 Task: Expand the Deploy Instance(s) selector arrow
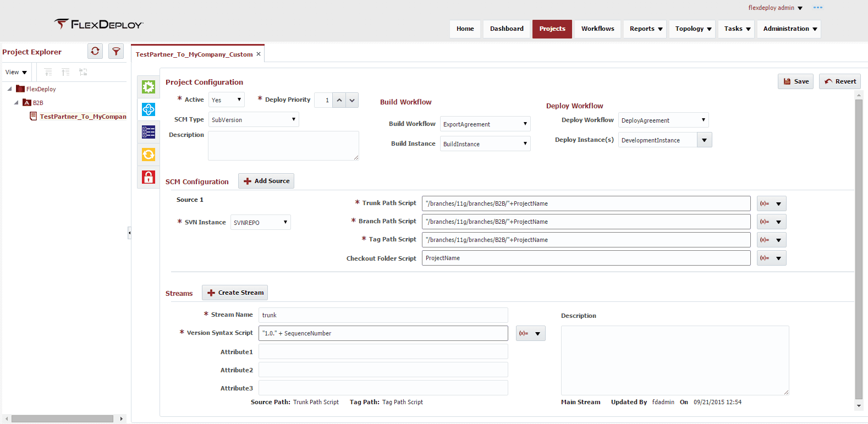705,140
